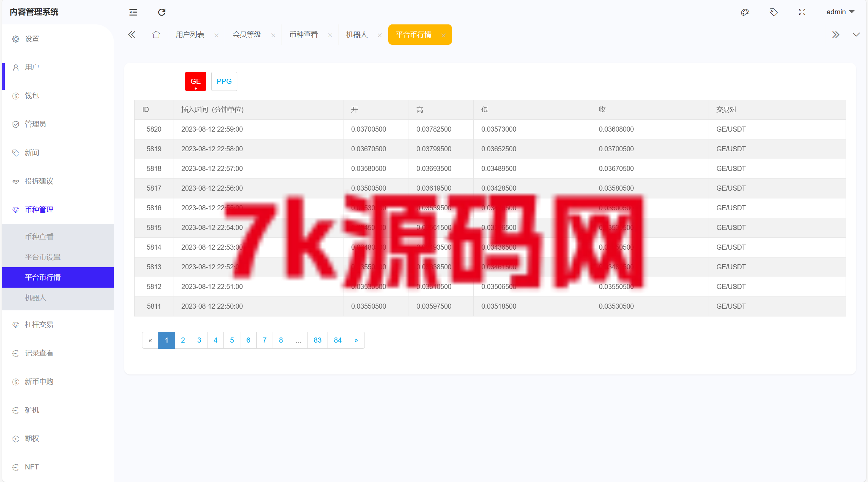Select row ID 5820 cell

(154, 129)
